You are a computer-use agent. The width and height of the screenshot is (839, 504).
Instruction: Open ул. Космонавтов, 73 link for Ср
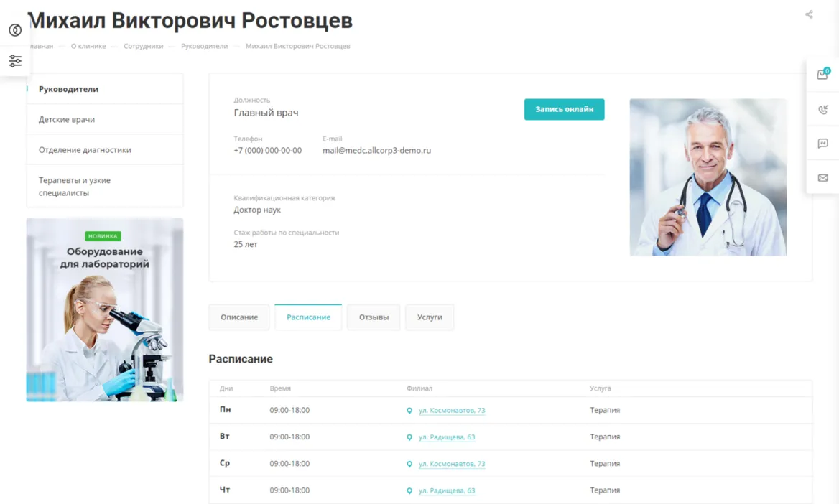(x=452, y=464)
